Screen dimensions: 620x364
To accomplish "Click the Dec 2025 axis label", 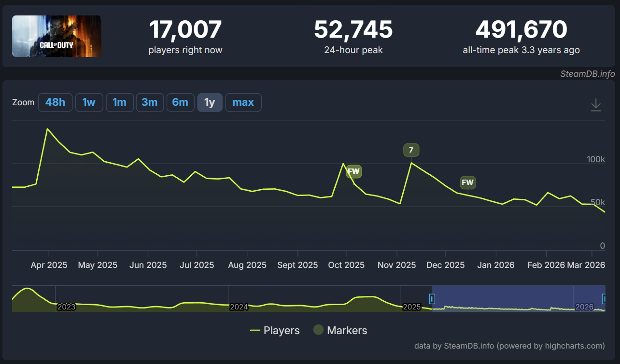I will [445, 265].
